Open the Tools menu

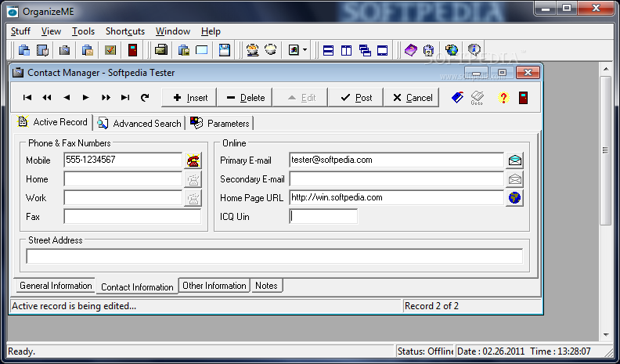83,31
